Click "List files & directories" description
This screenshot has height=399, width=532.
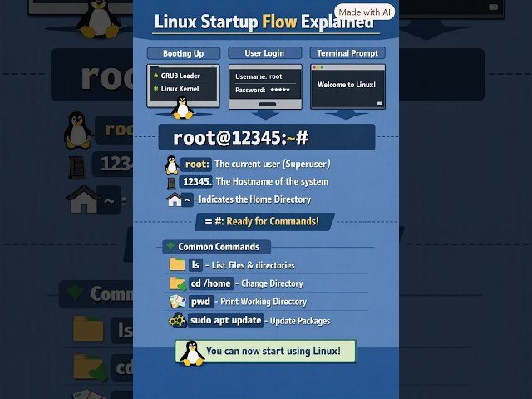[x=253, y=265]
